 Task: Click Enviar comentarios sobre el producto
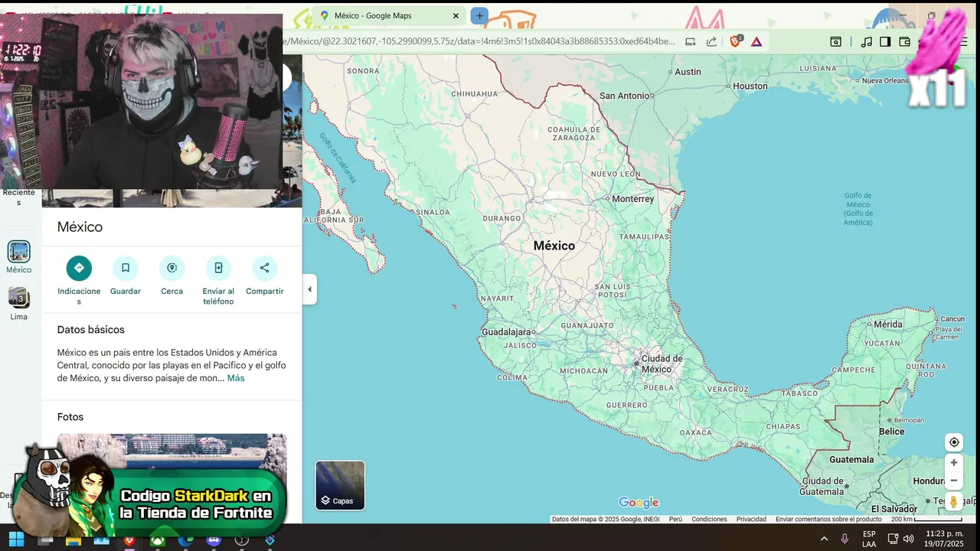click(x=828, y=519)
